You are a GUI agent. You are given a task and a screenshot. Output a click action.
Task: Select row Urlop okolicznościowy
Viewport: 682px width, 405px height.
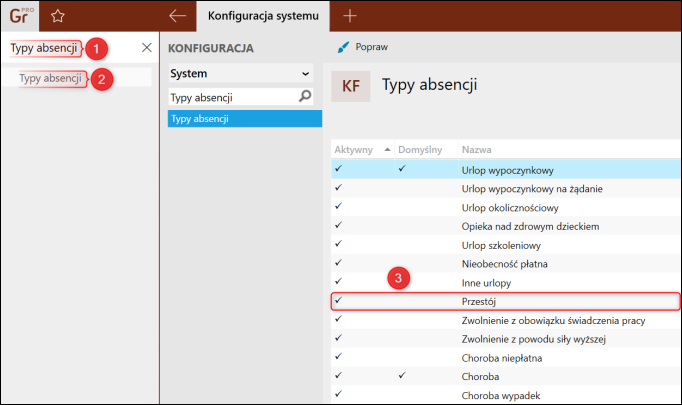[x=506, y=208]
